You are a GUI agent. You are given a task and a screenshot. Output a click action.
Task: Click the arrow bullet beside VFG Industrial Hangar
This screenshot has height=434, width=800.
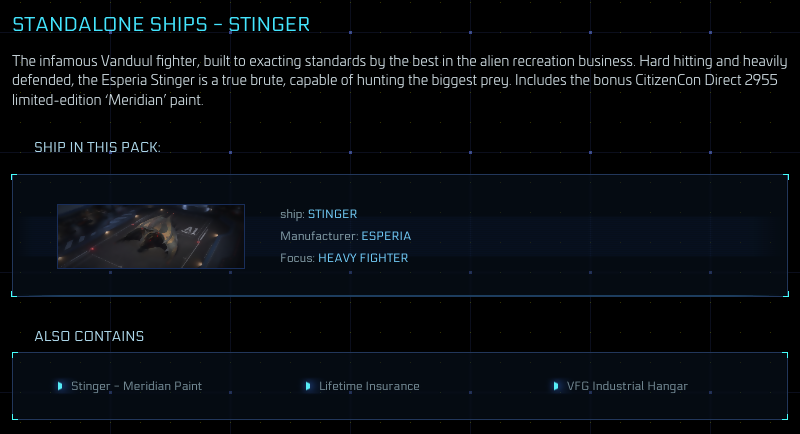click(x=556, y=386)
